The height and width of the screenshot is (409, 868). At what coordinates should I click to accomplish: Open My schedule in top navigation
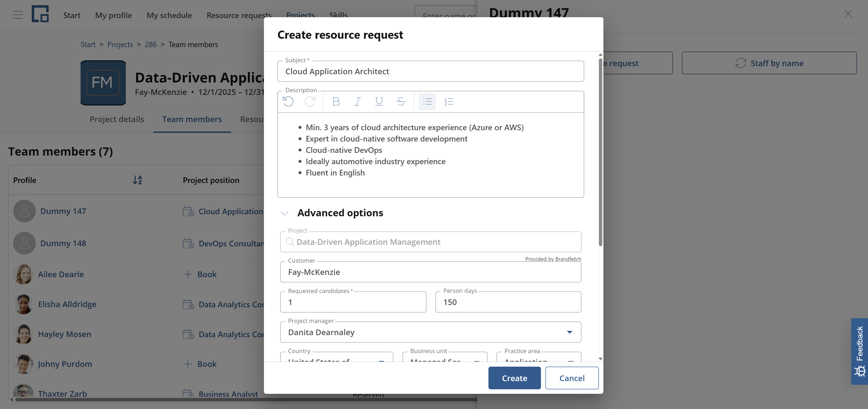click(x=169, y=15)
